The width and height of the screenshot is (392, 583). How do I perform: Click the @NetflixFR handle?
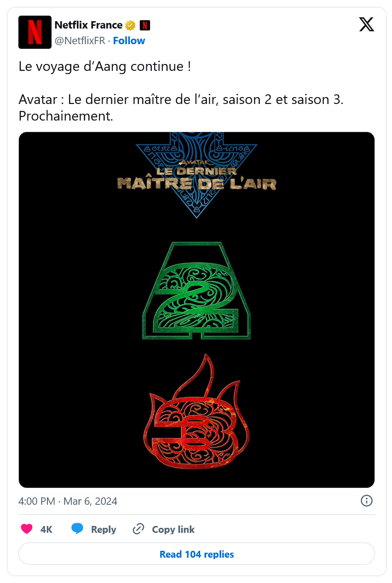tap(80, 40)
